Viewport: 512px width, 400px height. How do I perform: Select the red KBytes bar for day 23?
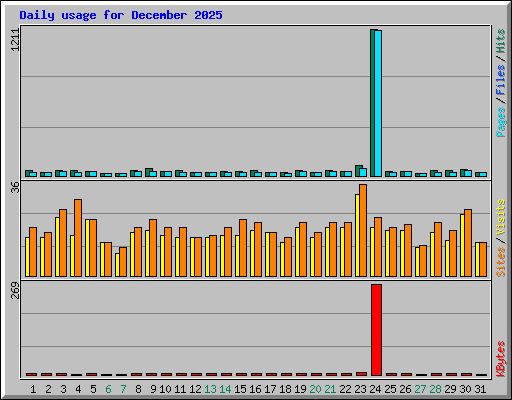361,374
